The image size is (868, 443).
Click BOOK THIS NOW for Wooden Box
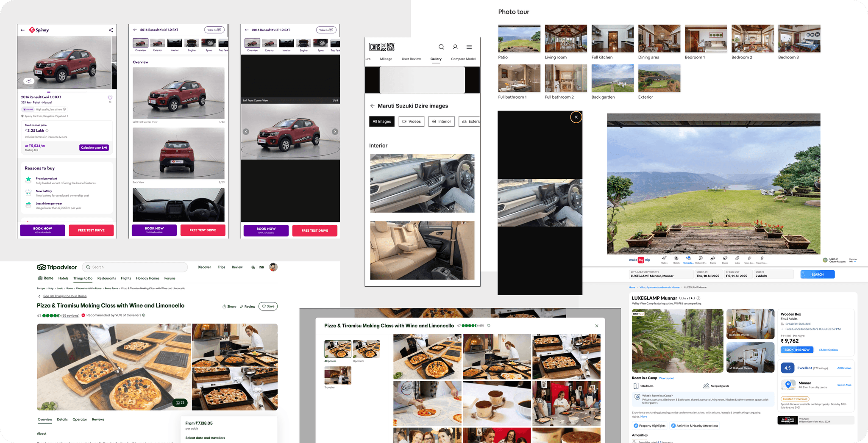[x=797, y=350]
